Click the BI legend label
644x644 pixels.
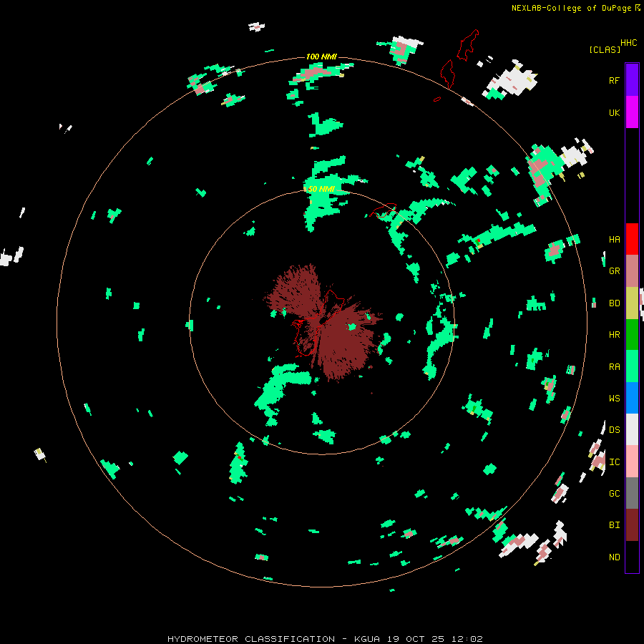614,525
